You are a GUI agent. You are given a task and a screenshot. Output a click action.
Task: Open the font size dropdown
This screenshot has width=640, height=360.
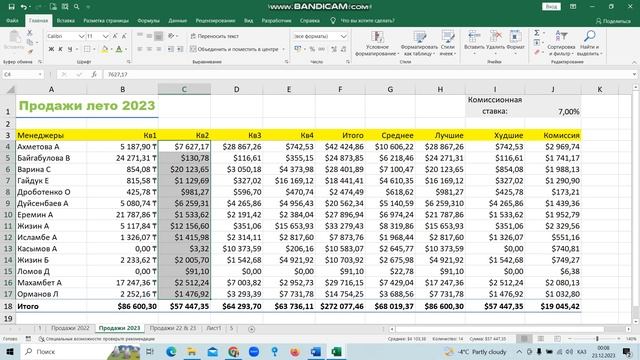click(x=105, y=36)
